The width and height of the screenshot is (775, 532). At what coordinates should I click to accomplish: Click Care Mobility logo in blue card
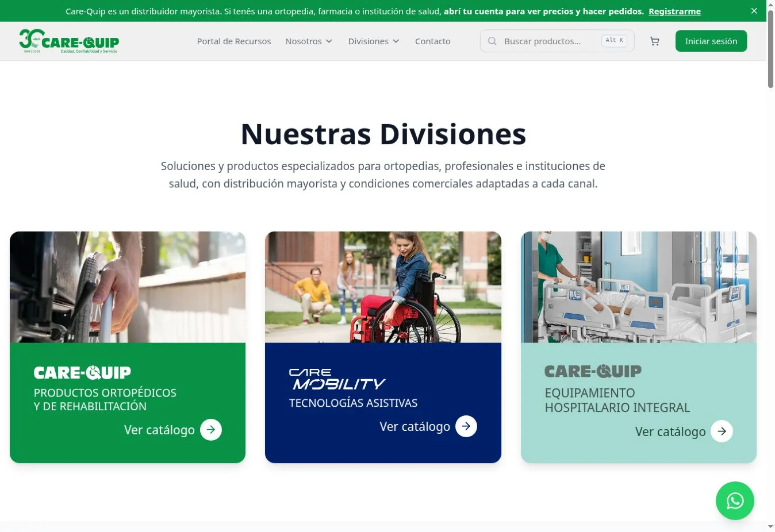point(337,379)
